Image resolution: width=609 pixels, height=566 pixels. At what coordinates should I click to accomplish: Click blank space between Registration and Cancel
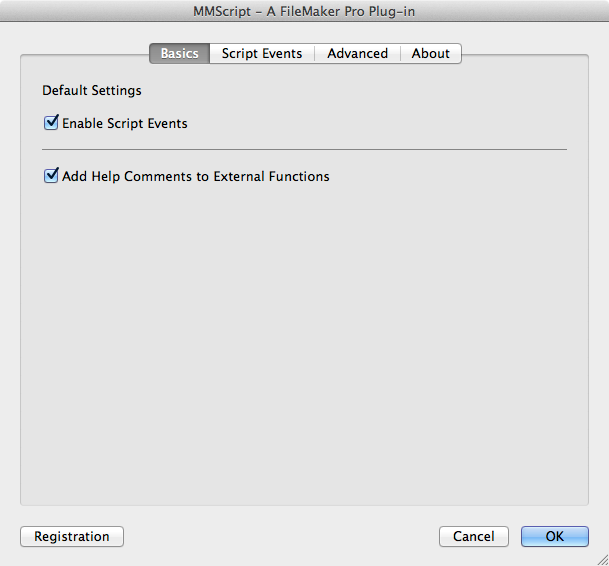pyautogui.click(x=282, y=536)
